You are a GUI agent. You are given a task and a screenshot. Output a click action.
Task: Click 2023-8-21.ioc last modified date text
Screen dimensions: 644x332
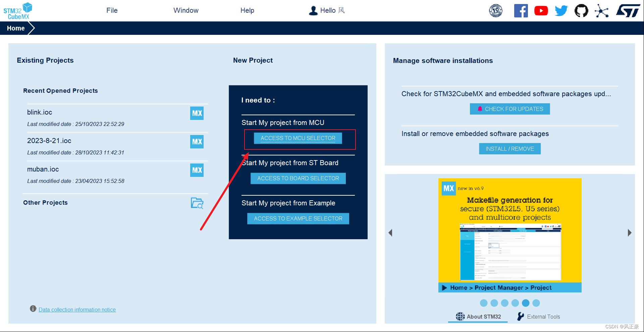(x=75, y=152)
